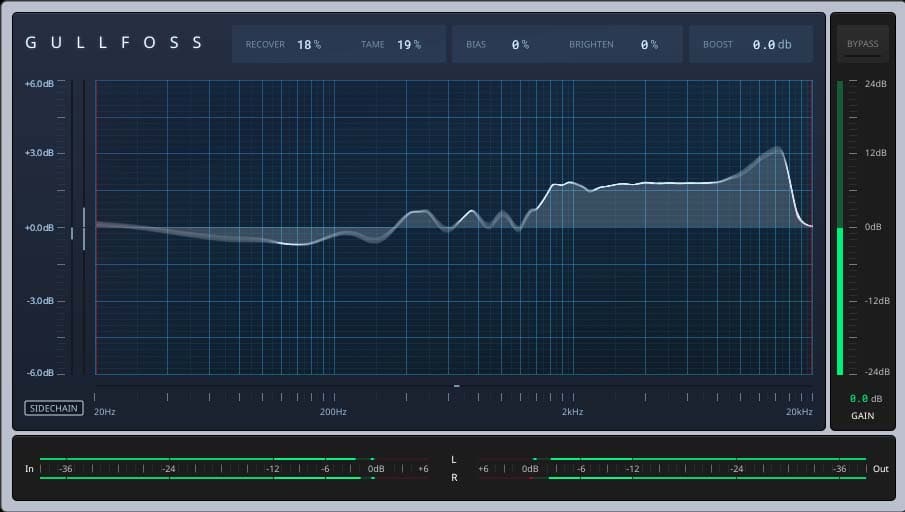Click the BOOST 0.0 db value
The image size is (905, 512).
pos(771,45)
